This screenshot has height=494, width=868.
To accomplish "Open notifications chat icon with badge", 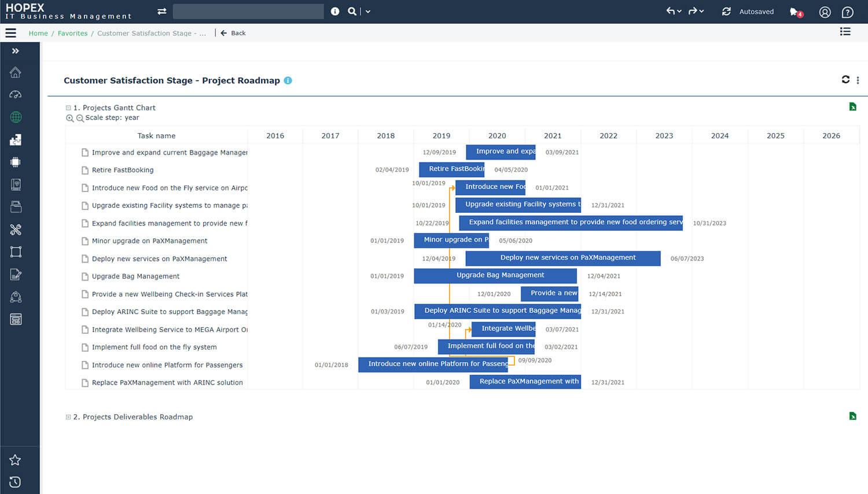I will [796, 12].
